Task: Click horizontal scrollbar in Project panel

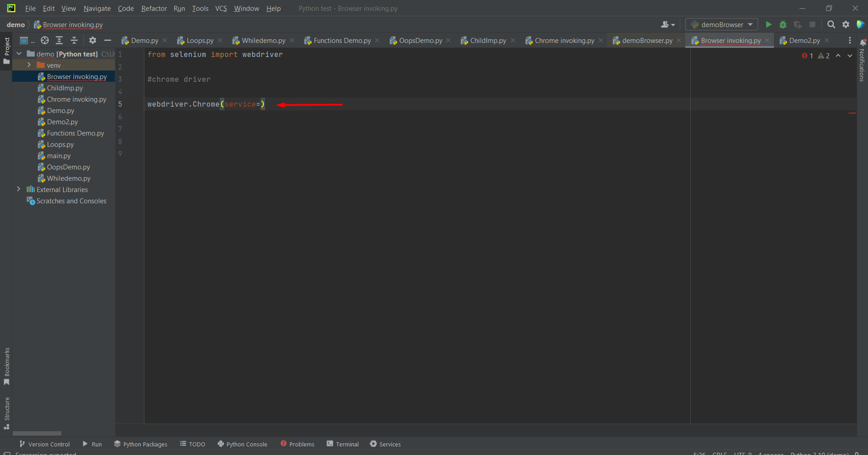Action: (37, 433)
